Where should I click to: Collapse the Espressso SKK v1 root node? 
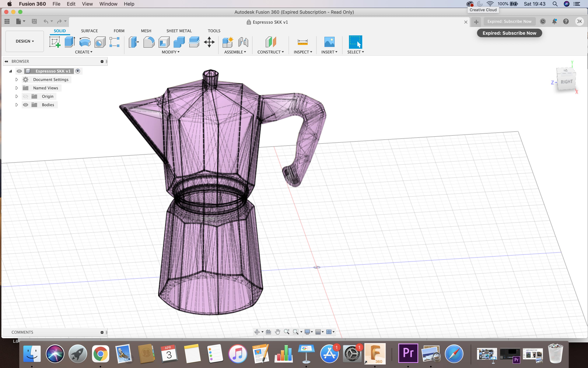pos(10,71)
